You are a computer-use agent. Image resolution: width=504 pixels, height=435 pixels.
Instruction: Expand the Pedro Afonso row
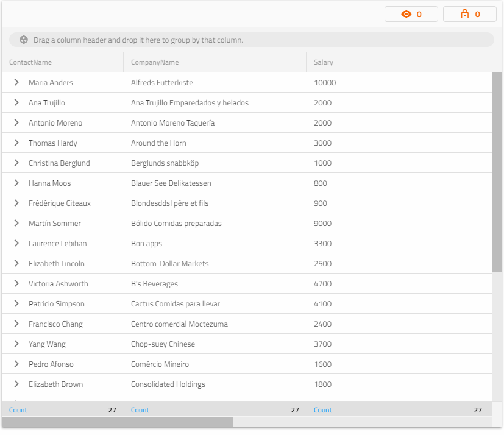[16, 364]
